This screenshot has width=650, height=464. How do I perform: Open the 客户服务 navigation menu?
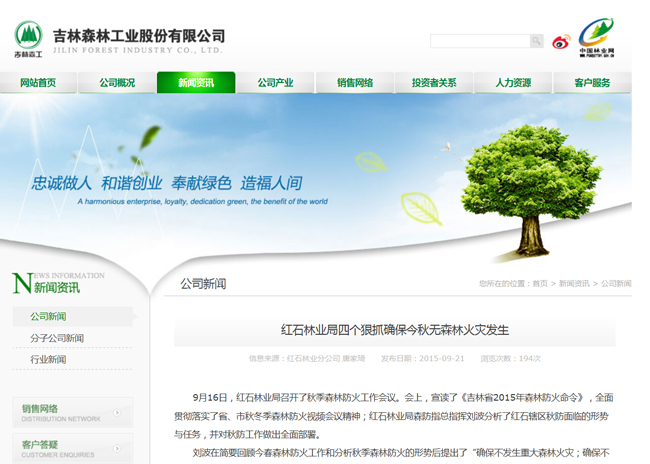click(x=592, y=83)
